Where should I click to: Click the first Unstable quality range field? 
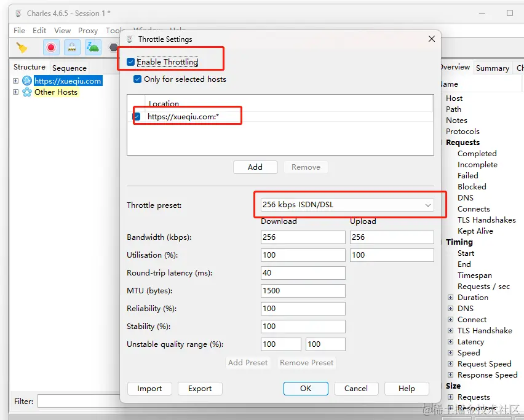point(280,344)
